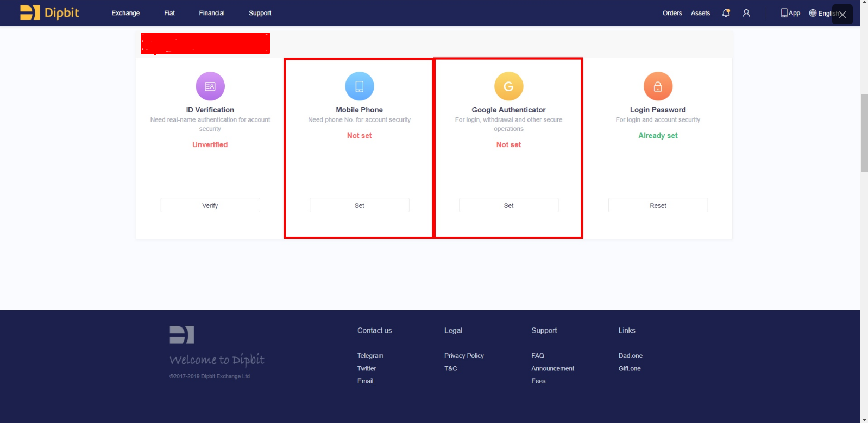Open the notifications bell icon
868x423 pixels.
click(x=726, y=13)
